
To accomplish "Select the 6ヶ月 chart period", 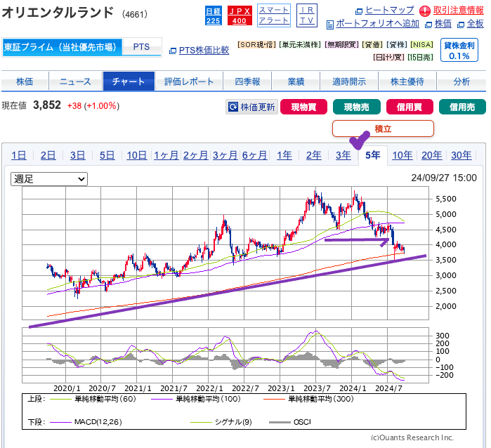I will coord(254,155).
